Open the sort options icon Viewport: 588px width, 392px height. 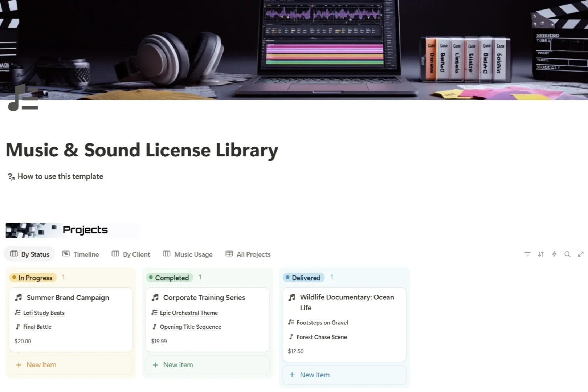[541, 254]
